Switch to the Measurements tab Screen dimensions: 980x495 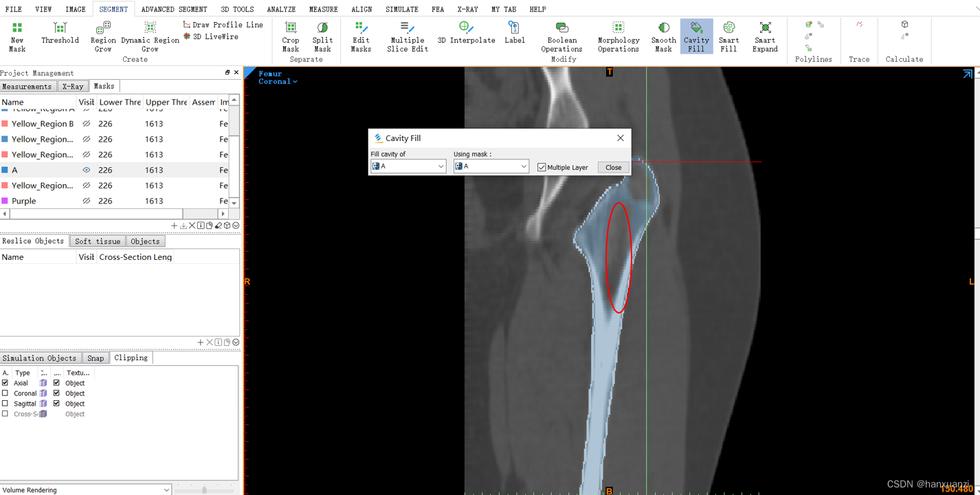pyautogui.click(x=27, y=87)
